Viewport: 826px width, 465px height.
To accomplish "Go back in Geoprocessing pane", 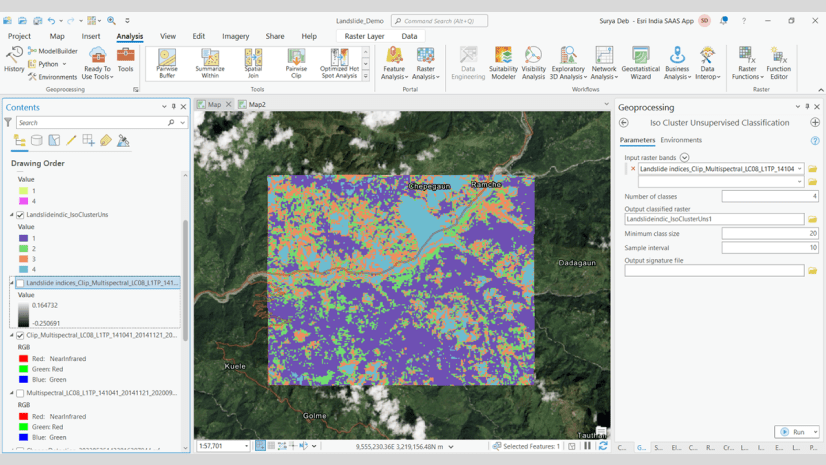I will click(x=624, y=123).
